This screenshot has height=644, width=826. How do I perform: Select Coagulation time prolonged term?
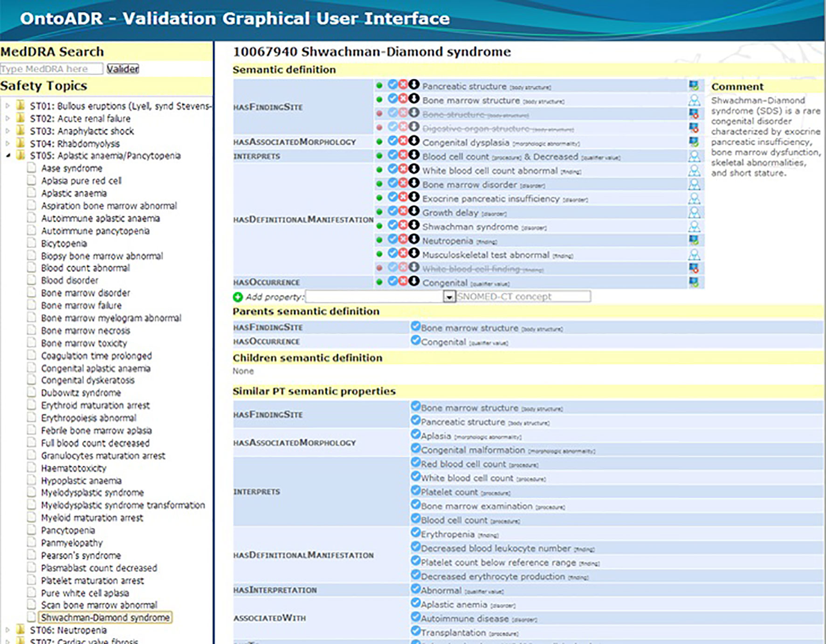pyautogui.click(x=96, y=356)
